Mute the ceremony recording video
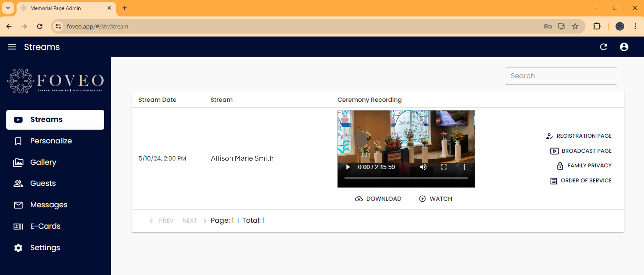Image resolution: width=644 pixels, height=275 pixels. tap(423, 167)
